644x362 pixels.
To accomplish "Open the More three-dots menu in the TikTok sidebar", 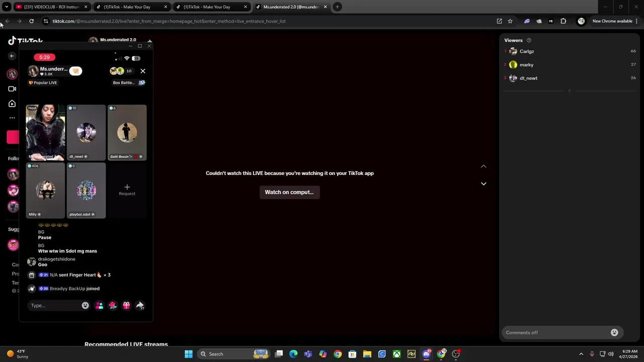I will click(12, 118).
